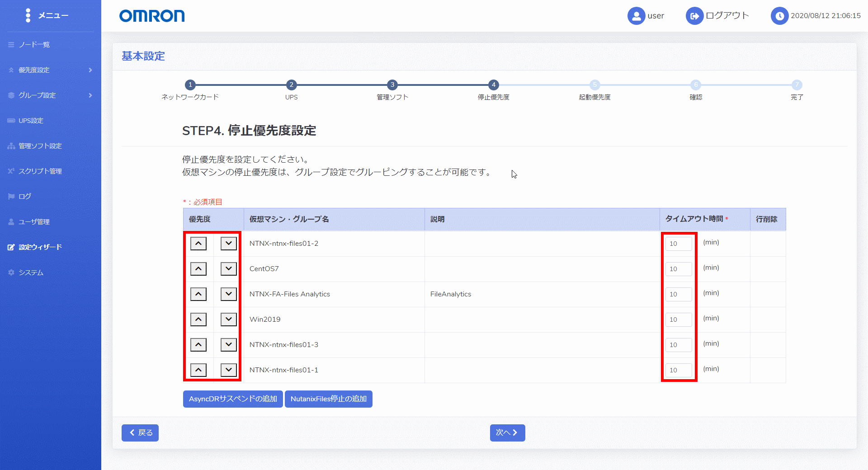Click the user account icon
This screenshot has width=868, height=470.
click(636, 16)
